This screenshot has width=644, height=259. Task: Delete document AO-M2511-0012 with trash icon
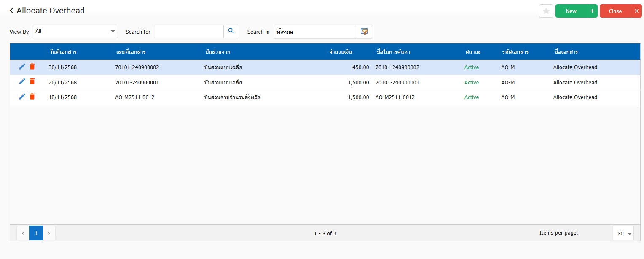pyautogui.click(x=32, y=97)
